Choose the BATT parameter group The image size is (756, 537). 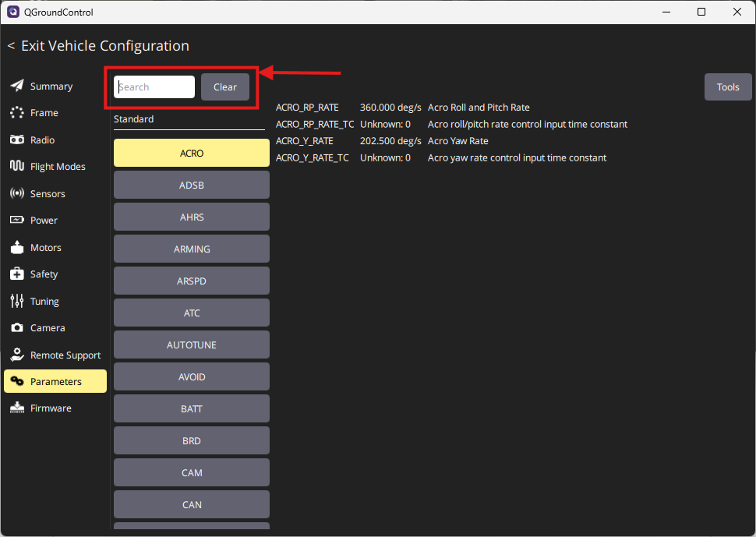click(192, 409)
